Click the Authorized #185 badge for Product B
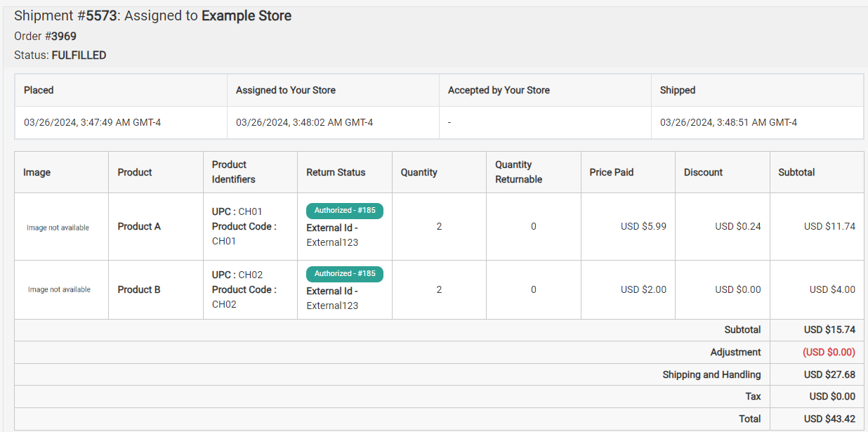Viewport: 868px width, 432px height. 344,273
